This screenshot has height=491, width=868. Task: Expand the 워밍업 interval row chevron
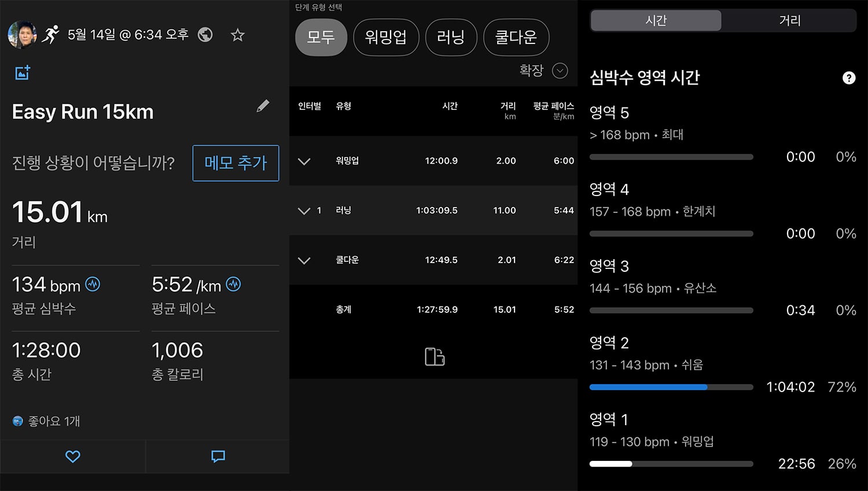[x=304, y=161]
